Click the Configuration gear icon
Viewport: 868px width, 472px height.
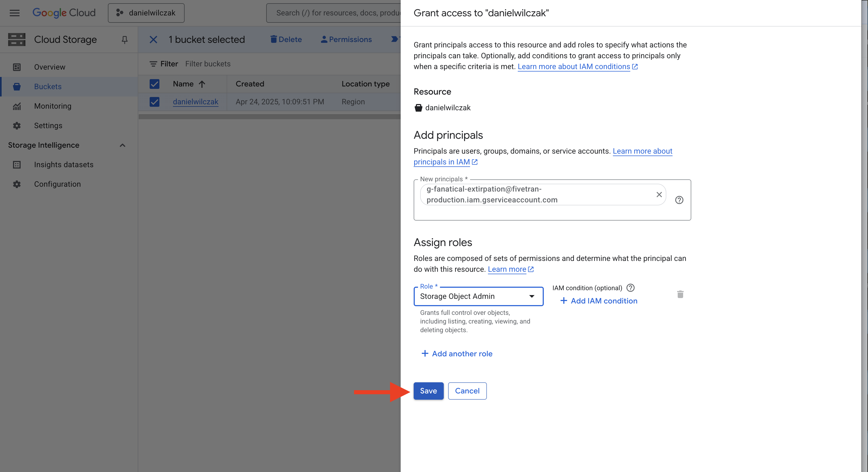(17, 184)
